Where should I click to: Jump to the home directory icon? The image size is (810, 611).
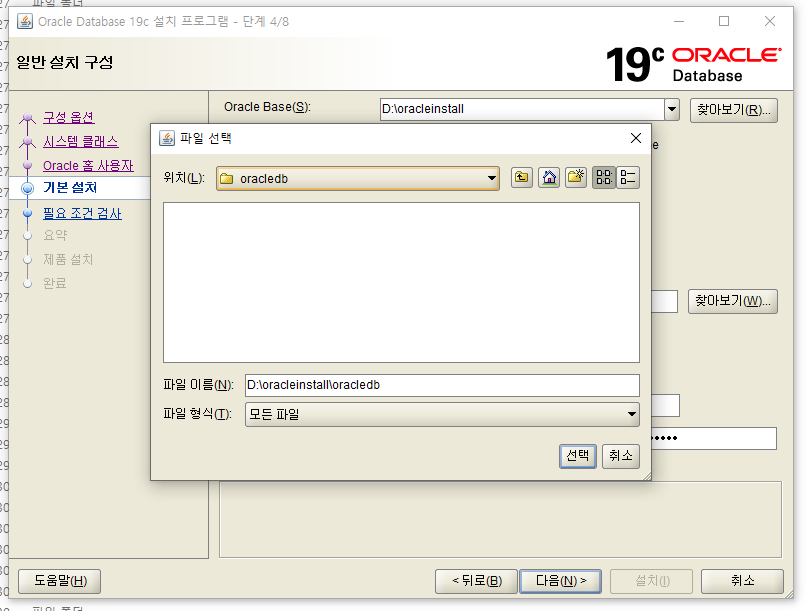549,178
